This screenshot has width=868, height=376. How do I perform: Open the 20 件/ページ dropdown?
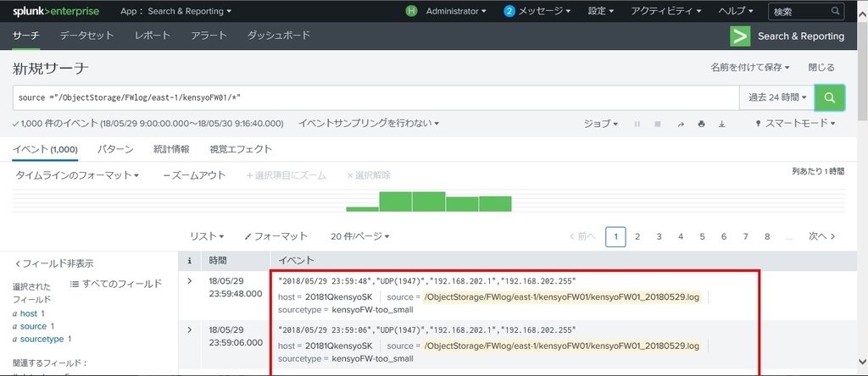[359, 236]
